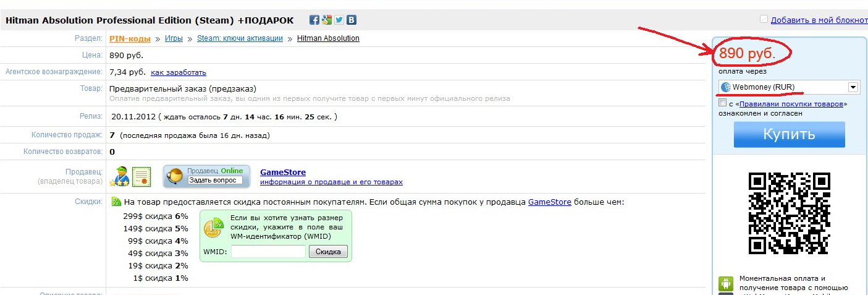
Task: Click GameStore link in discount description
Action: pyautogui.click(x=550, y=202)
